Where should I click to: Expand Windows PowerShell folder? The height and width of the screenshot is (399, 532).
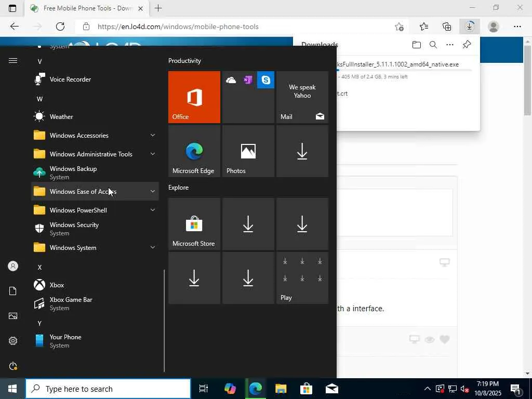pos(95,210)
